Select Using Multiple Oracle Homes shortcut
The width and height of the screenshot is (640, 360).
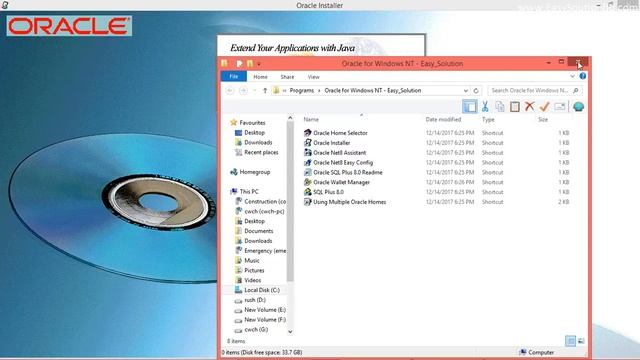click(x=349, y=202)
